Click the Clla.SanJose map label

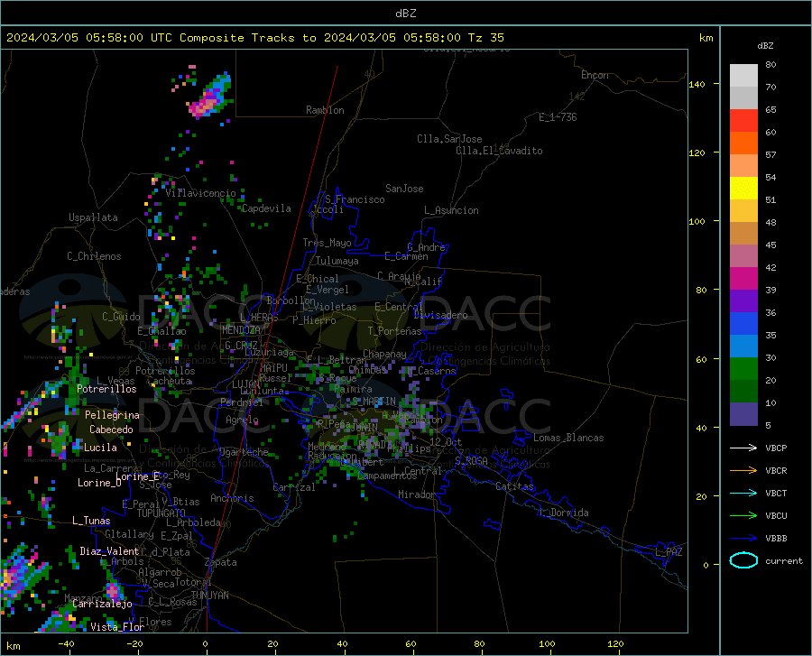click(449, 139)
